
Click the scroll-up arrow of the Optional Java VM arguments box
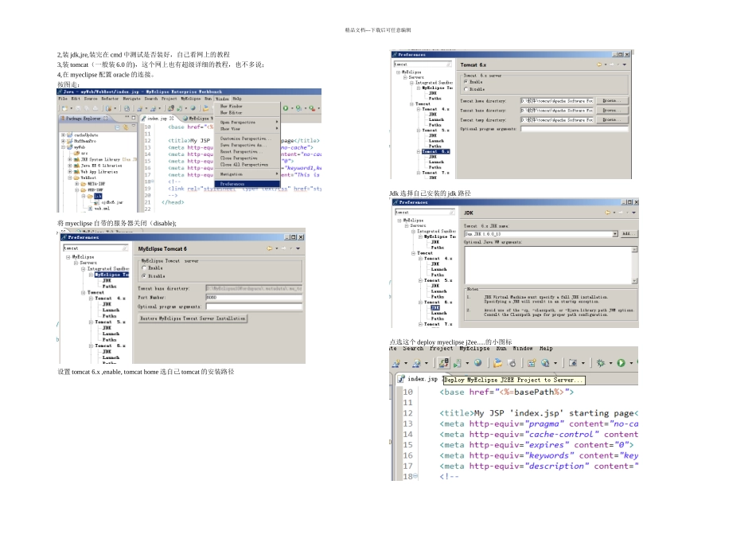tap(634, 250)
